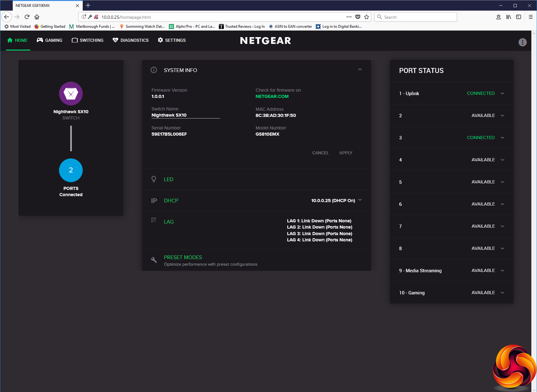The image size is (537, 392).
Task: Expand port 8 status details
Action: pyautogui.click(x=502, y=248)
